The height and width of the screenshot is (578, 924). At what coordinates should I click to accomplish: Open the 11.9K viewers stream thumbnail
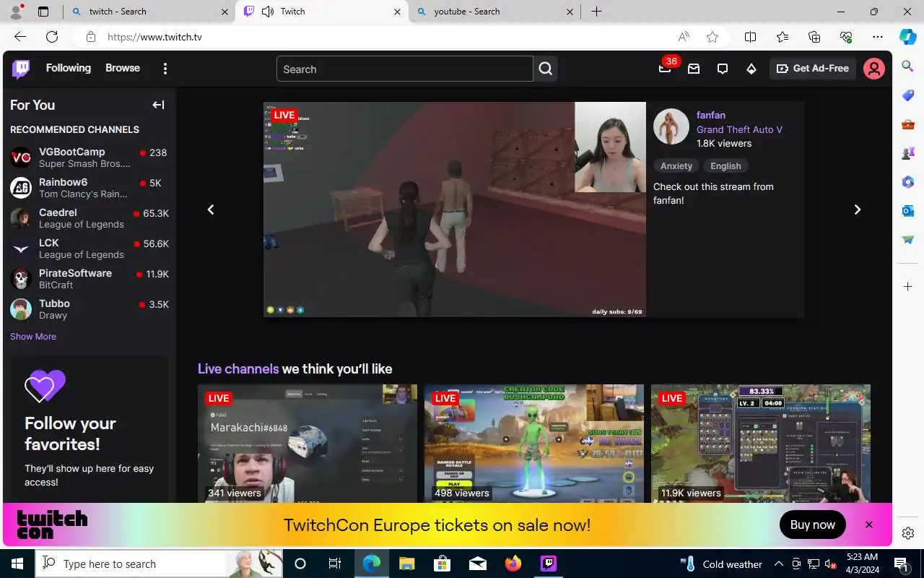[761, 444]
